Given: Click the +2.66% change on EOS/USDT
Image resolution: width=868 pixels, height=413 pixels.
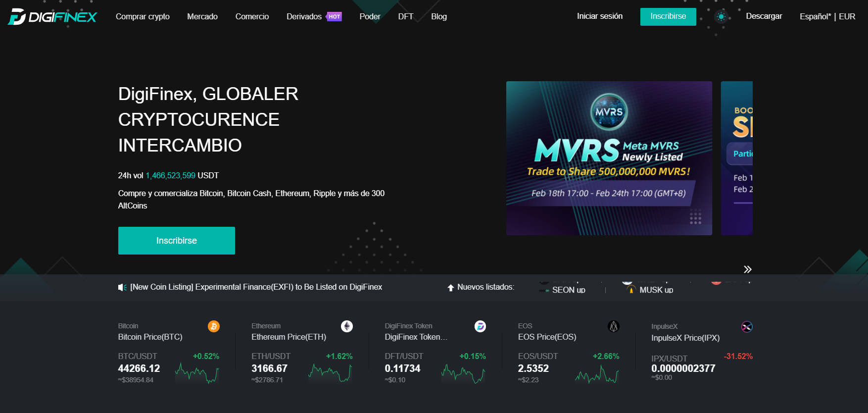Looking at the screenshot, I should coord(606,357).
